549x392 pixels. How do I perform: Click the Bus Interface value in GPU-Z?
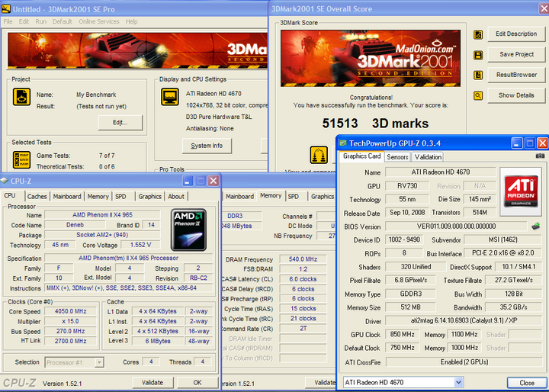(x=502, y=253)
